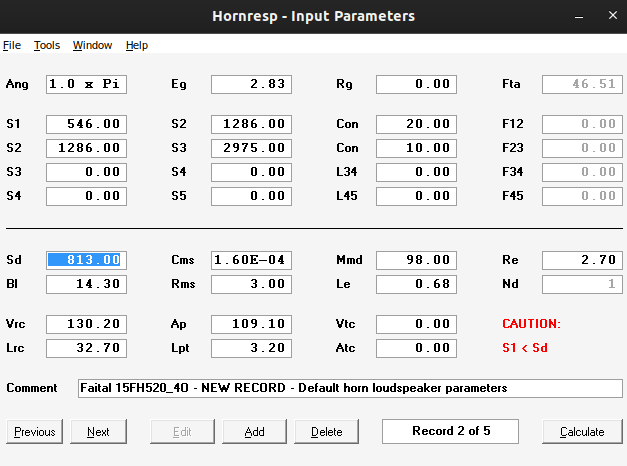
Task: Select the Vrc field with 130.20
Action: (86, 324)
